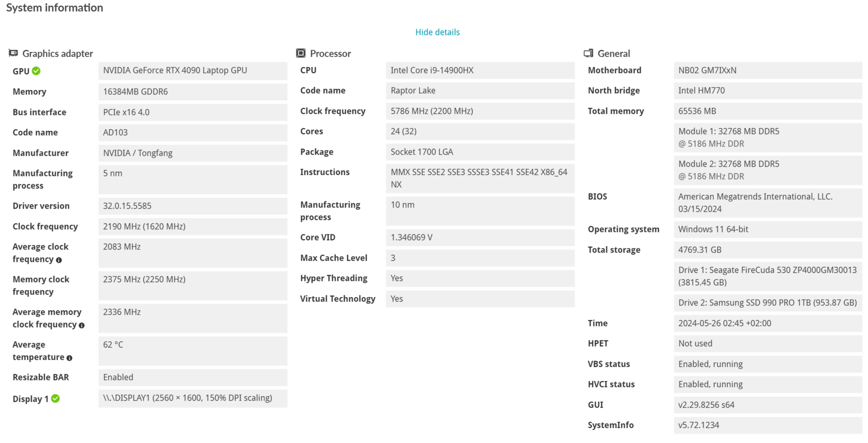Click the Hide details link
868x443 pixels.
point(437,32)
